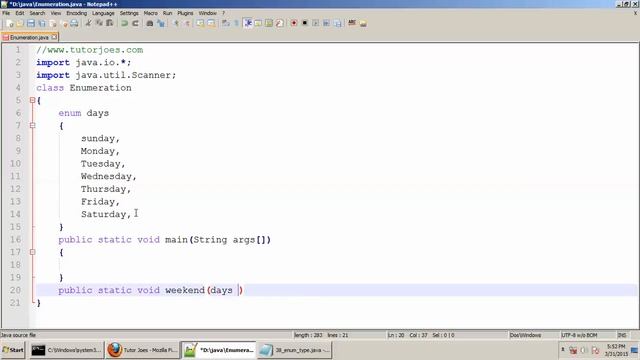The image size is (640, 360).
Task: Open the Search menu
Action: [x=37, y=13]
